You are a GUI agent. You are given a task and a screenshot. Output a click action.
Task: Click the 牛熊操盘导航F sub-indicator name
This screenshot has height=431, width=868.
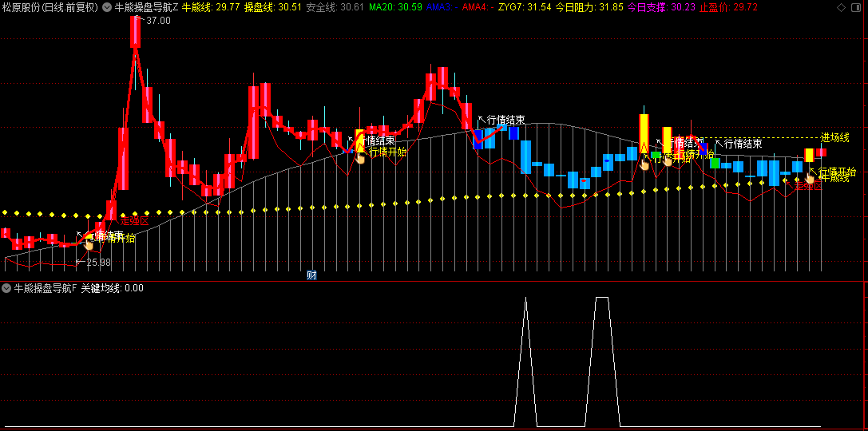click(x=46, y=288)
